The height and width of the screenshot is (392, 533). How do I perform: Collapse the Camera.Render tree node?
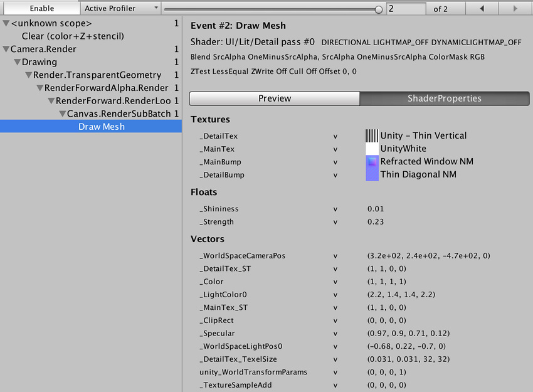pyautogui.click(x=5, y=49)
